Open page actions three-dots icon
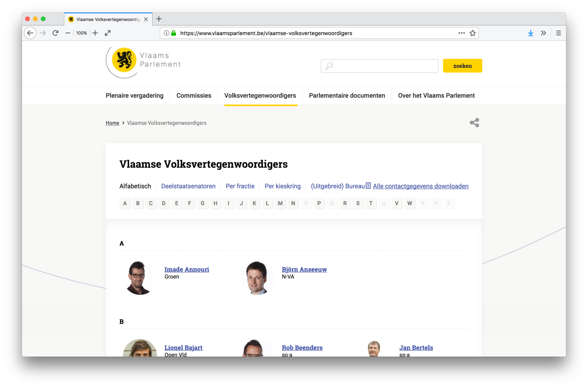588x388 pixels. click(461, 33)
